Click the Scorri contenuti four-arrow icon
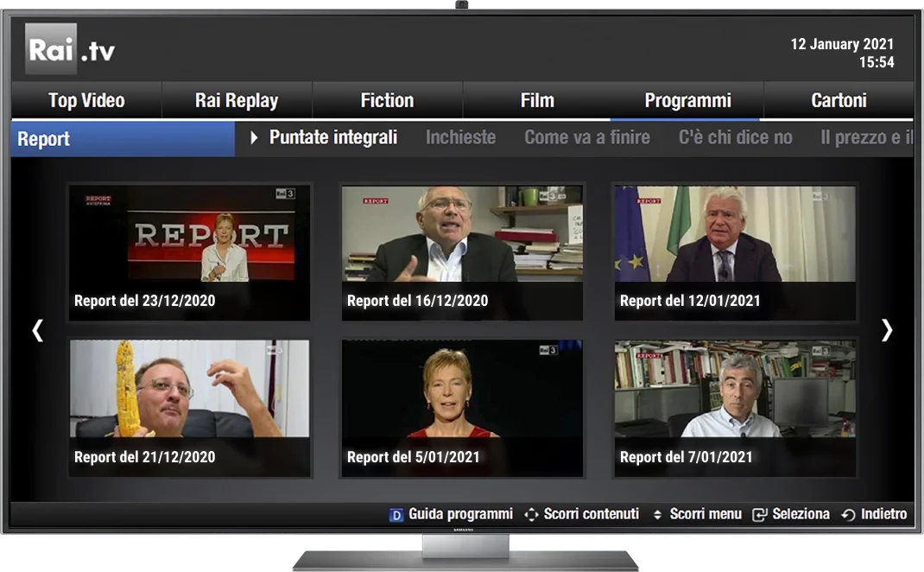Screen dimensions: 924x572 tap(531, 515)
